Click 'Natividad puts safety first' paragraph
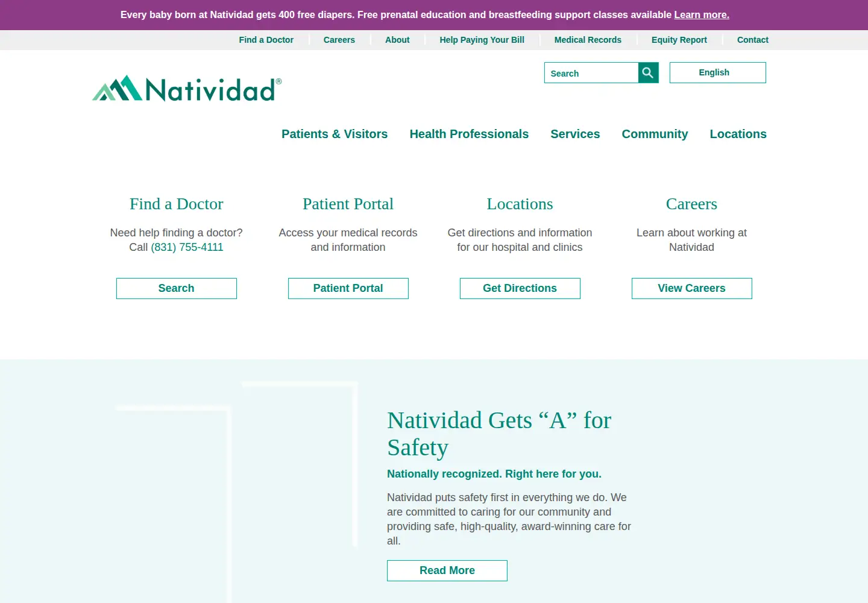This screenshot has width=868, height=603. 509,519
